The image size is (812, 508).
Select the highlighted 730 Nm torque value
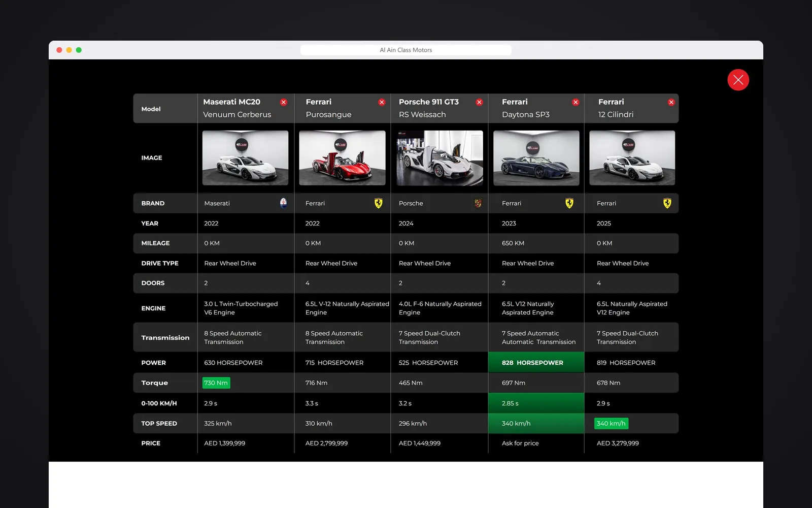(x=216, y=383)
